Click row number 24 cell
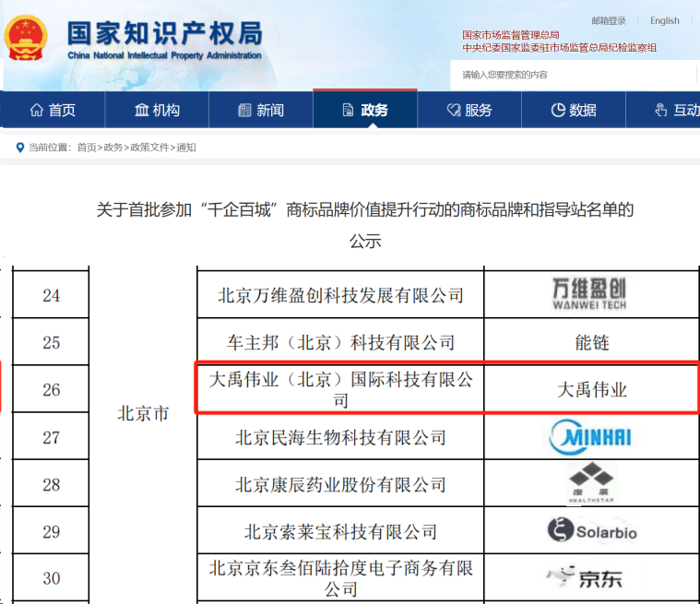This screenshot has width=700, height=604. tap(51, 295)
